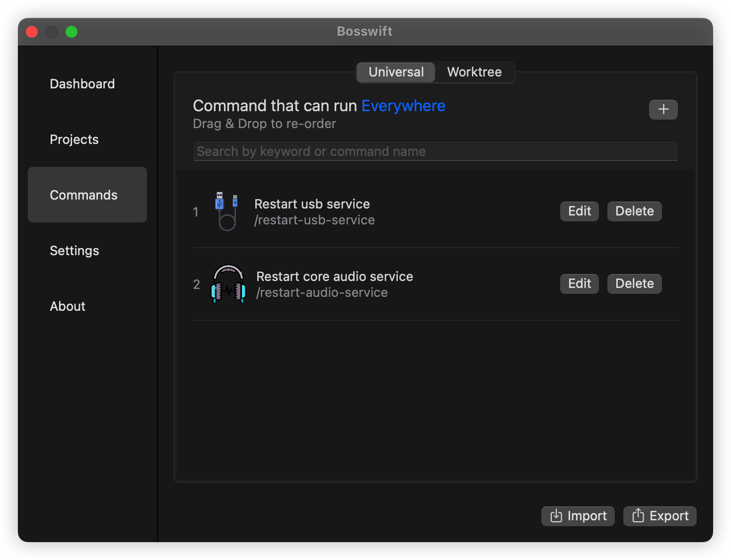
Task: Add a new command with the plus button
Action: (x=663, y=109)
